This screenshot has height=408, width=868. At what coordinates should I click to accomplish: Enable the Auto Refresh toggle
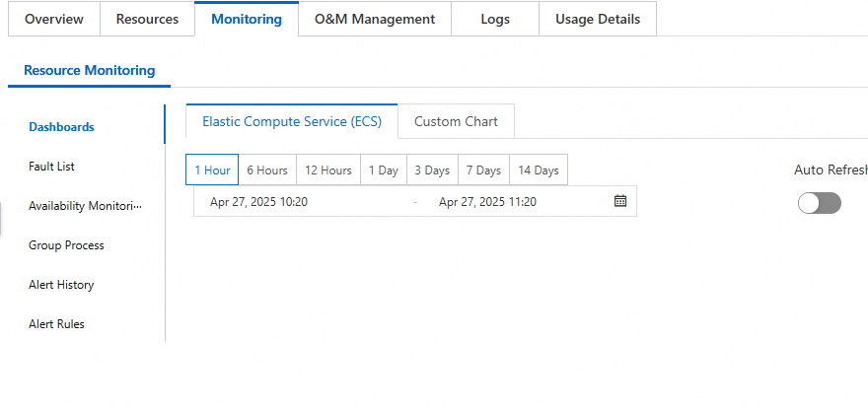pos(819,203)
